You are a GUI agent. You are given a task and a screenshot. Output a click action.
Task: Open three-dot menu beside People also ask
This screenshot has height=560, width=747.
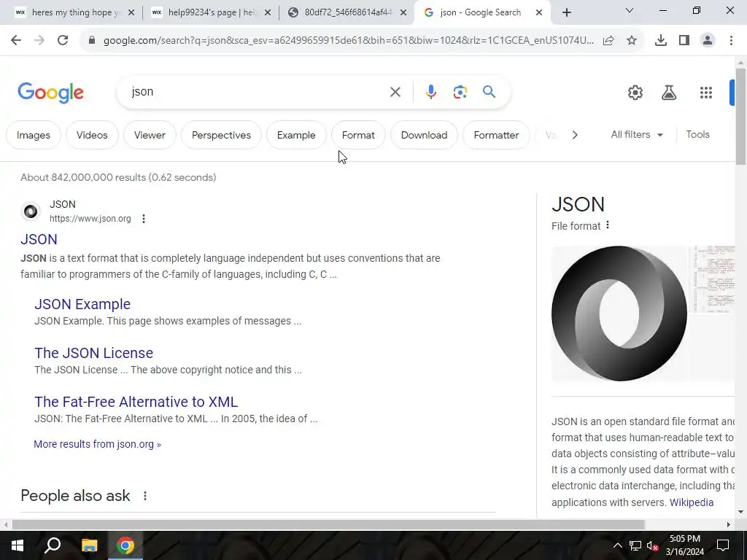145,496
